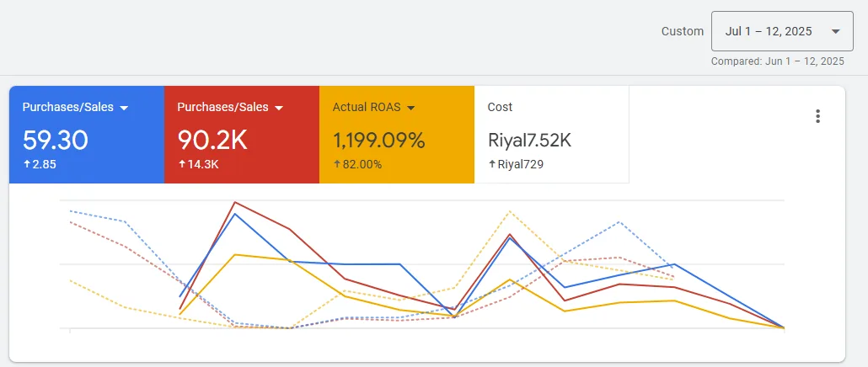Select the Cost Riyal7.52K scorecard
This screenshot has height=367, width=868.
[x=552, y=135]
